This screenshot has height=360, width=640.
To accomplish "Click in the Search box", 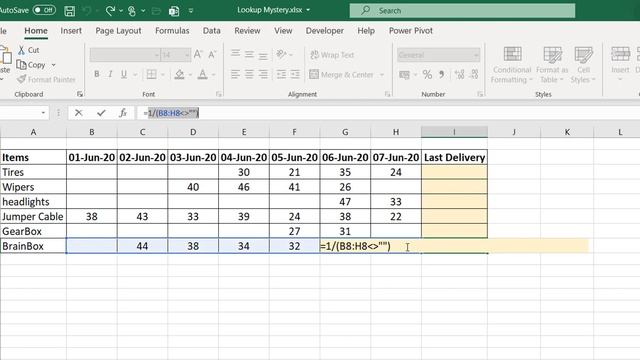I will (462, 11).
